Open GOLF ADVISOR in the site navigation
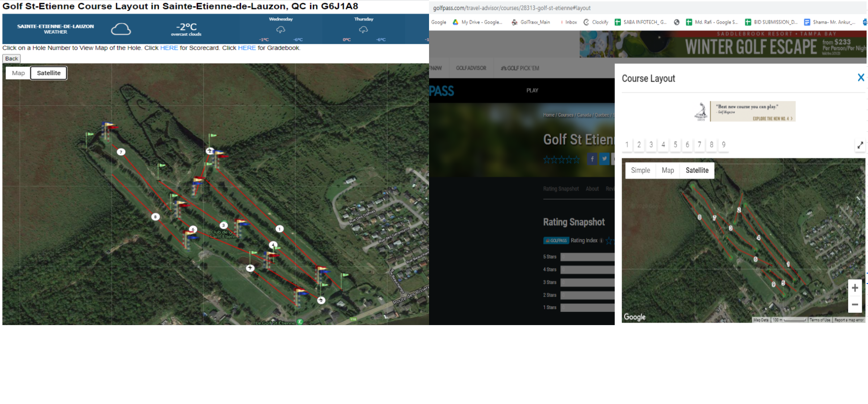This screenshot has height=404, width=868. (x=471, y=68)
